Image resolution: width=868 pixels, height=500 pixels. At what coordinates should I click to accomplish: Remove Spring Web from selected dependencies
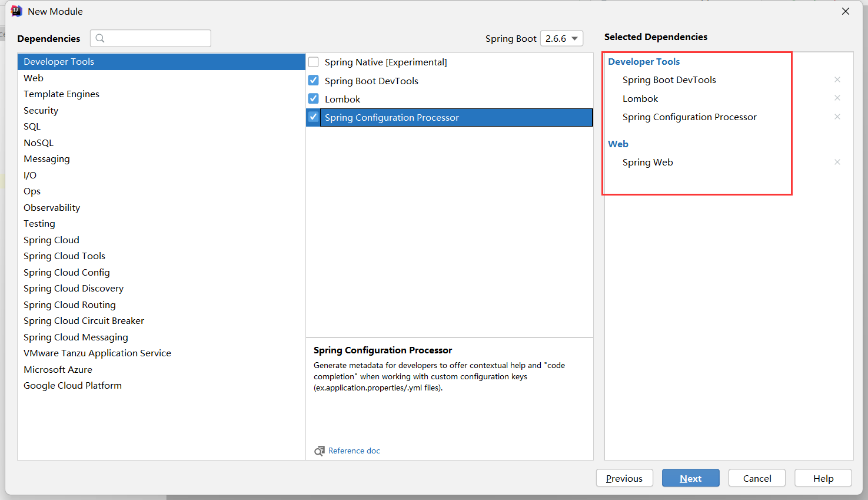point(837,162)
